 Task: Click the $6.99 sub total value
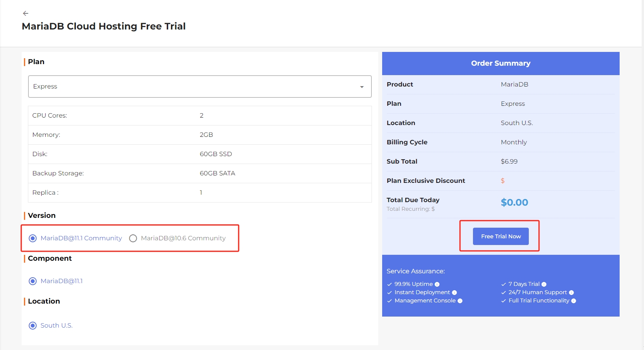point(509,162)
